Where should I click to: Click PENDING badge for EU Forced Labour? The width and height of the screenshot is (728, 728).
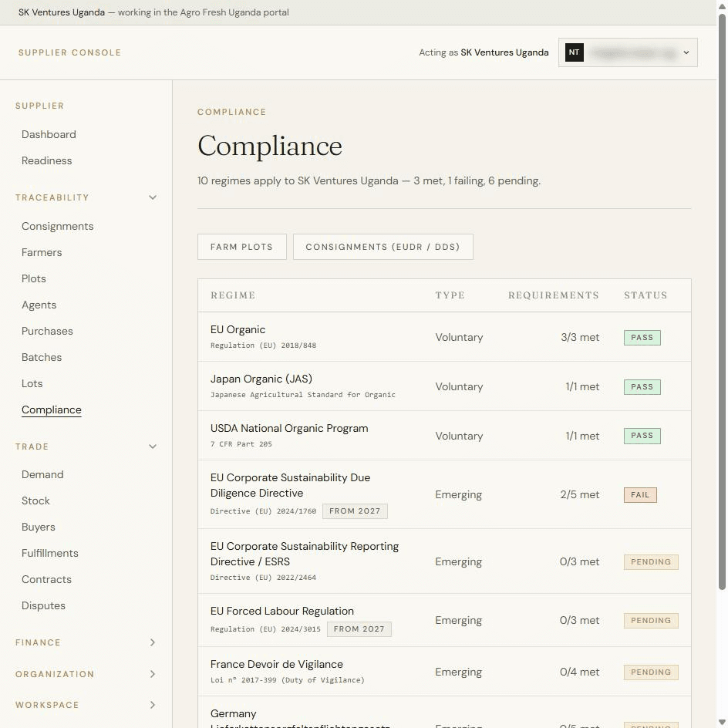[x=651, y=621]
